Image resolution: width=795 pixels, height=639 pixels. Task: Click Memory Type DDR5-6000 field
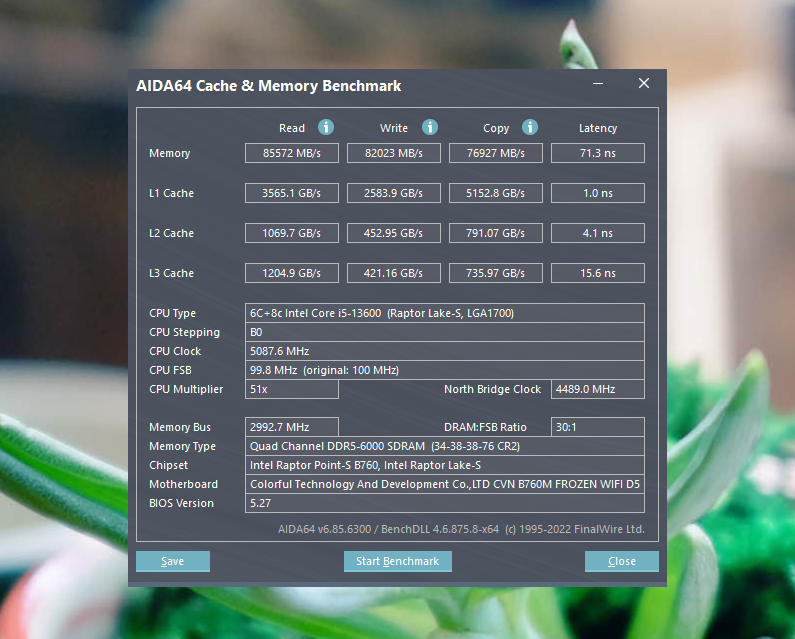[445, 446]
